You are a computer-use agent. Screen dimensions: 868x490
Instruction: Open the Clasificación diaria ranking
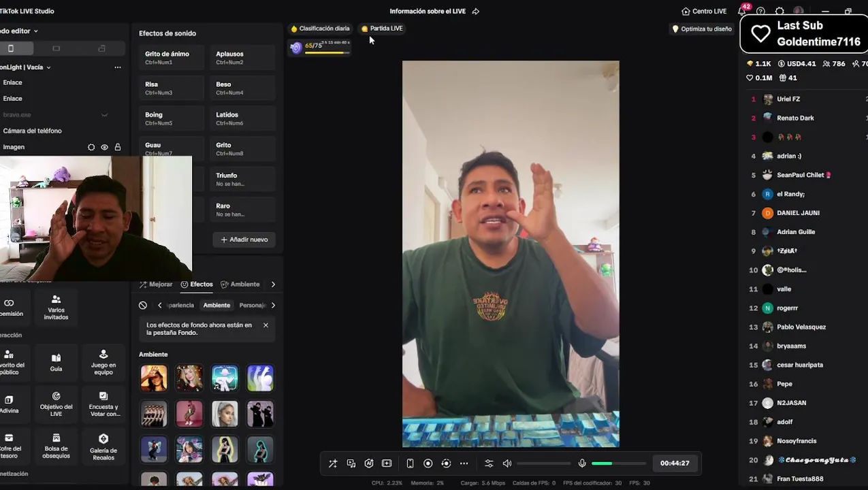(x=320, y=29)
